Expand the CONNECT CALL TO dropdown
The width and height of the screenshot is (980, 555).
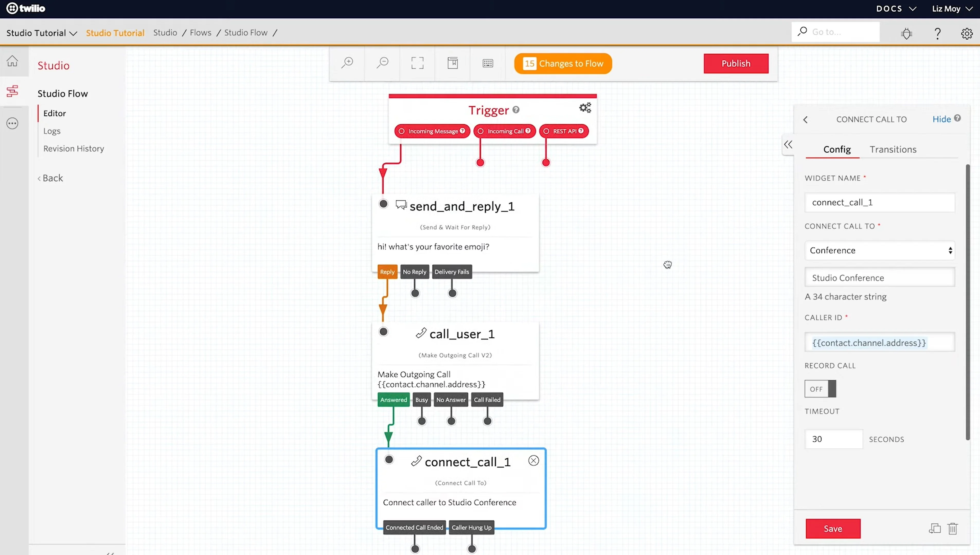880,249
